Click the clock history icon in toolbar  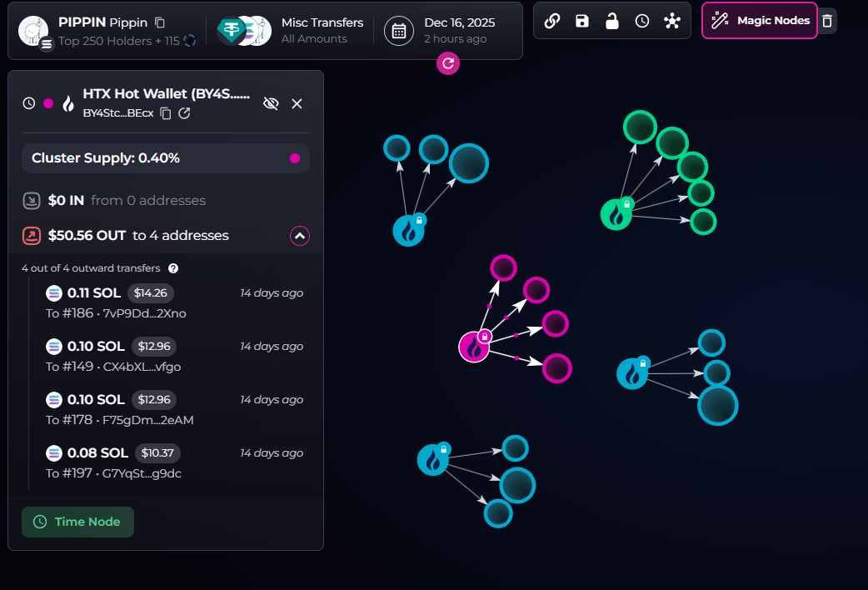[x=642, y=21]
